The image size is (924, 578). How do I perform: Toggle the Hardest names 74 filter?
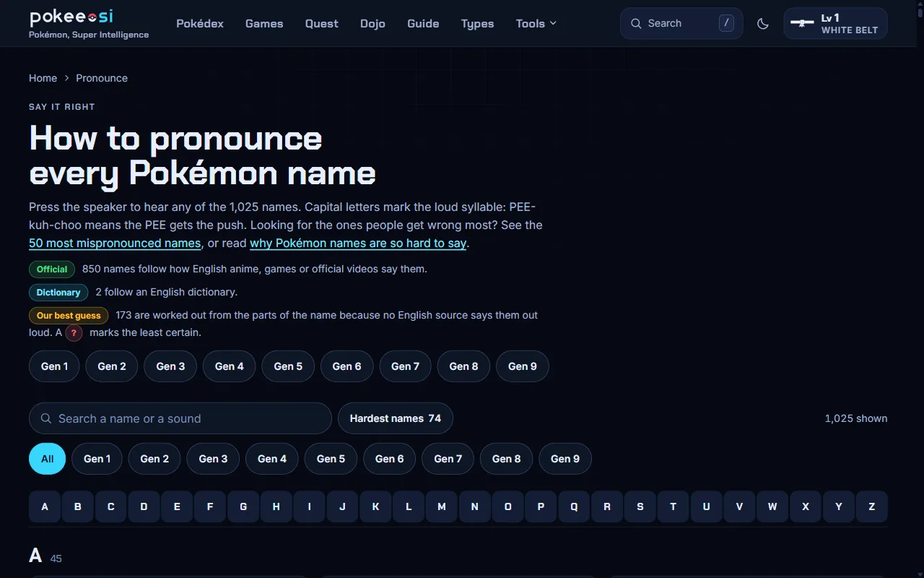(x=396, y=418)
